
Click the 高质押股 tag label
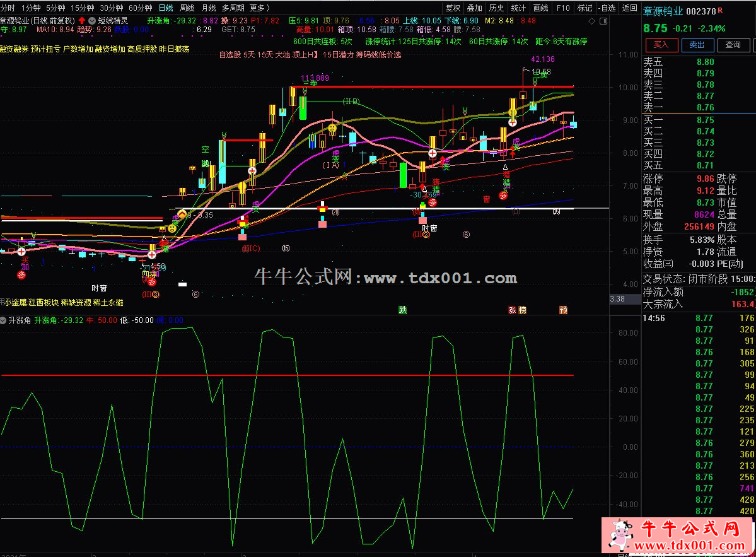click(142, 49)
